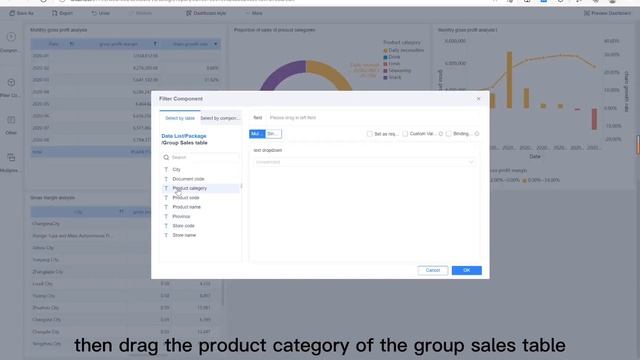This screenshot has width=640, height=360.
Task: Click the Undo icon in dashboard toolbar
Action: tap(94, 13)
